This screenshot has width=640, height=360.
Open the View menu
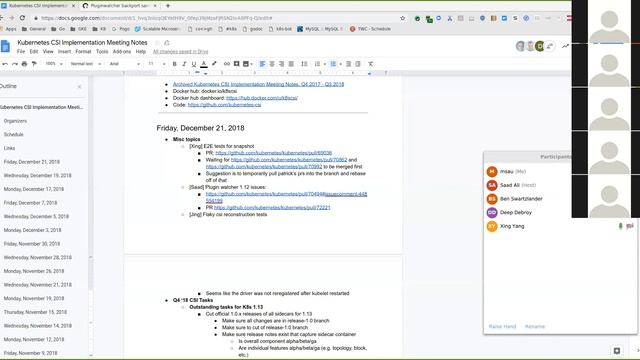tap(48, 52)
